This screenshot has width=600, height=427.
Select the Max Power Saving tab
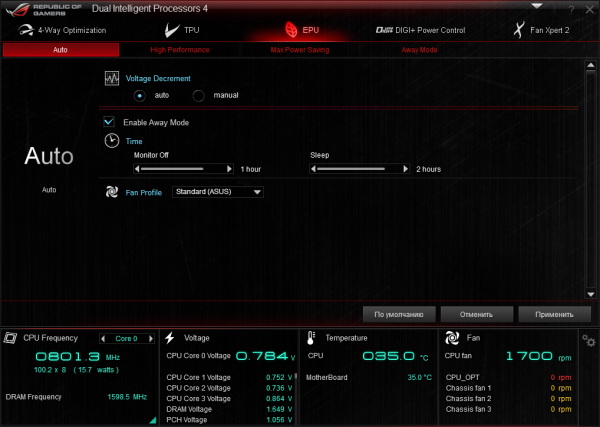point(300,50)
